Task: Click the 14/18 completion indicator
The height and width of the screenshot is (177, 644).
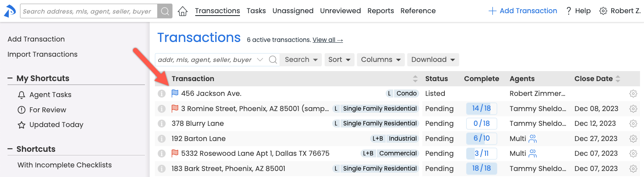Action: tap(481, 109)
